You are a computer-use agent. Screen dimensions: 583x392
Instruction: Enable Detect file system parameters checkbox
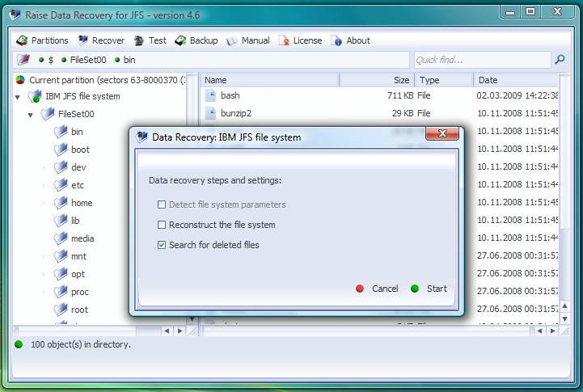(x=162, y=204)
